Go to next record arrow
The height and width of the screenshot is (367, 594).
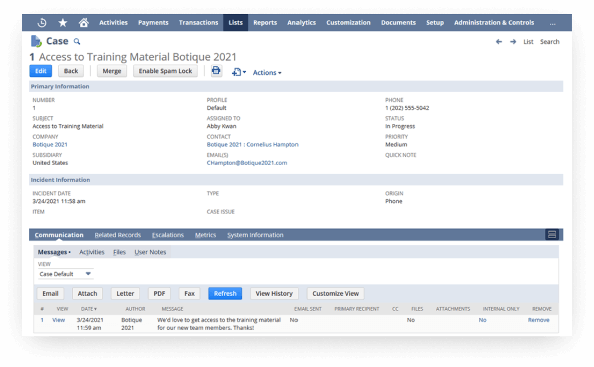[x=513, y=42]
